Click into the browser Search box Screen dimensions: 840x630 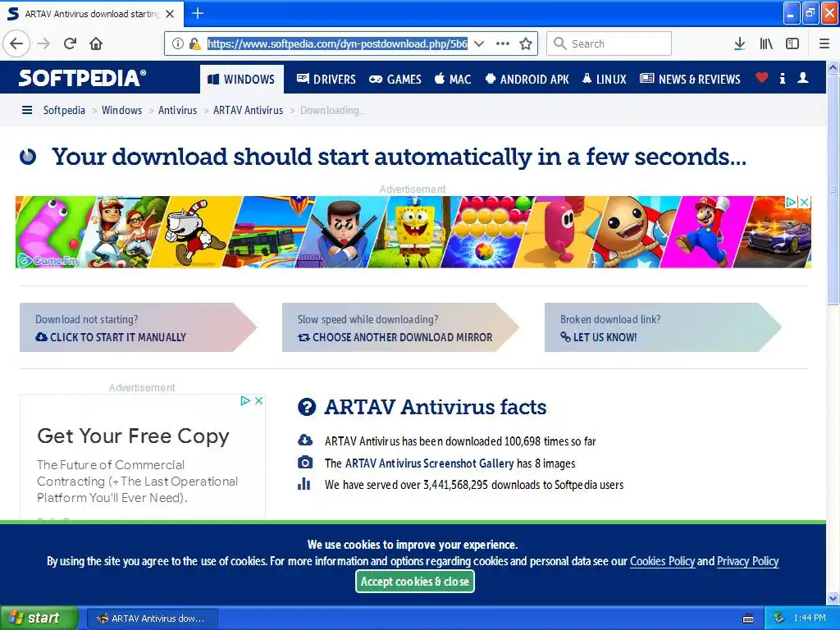tap(609, 43)
